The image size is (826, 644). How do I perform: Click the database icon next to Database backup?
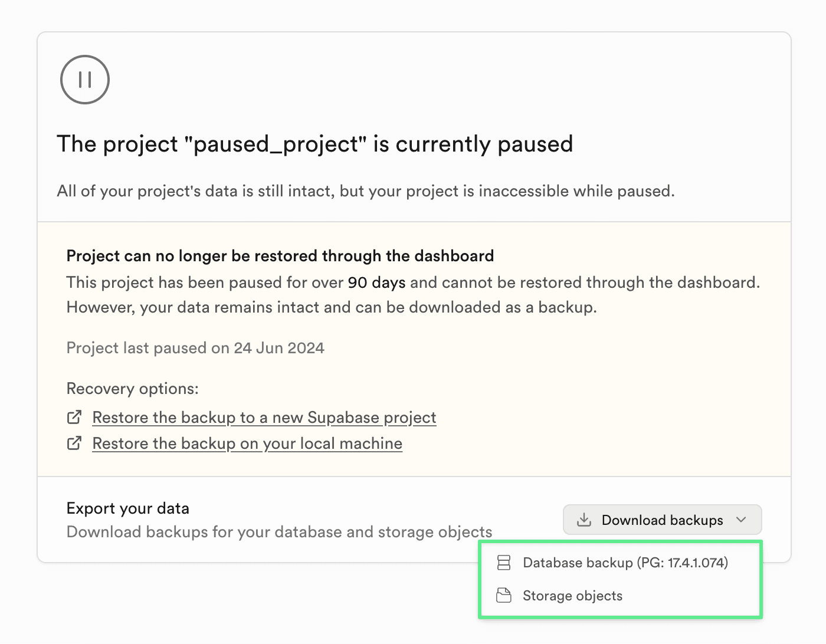[504, 563]
